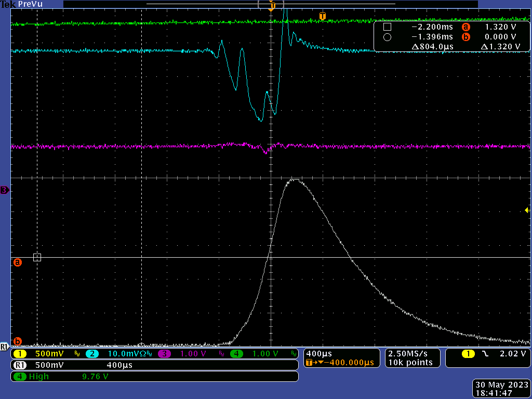Click the yellow trigger level arrow
Image resolution: width=532 pixels, height=399 pixels.
tap(527, 210)
